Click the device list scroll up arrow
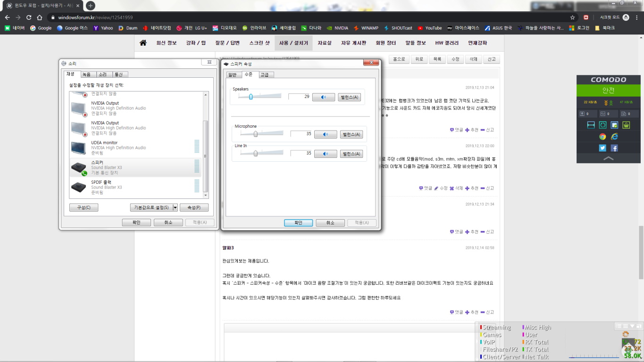The width and height of the screenshot is (644, 362). pos(205,95)
